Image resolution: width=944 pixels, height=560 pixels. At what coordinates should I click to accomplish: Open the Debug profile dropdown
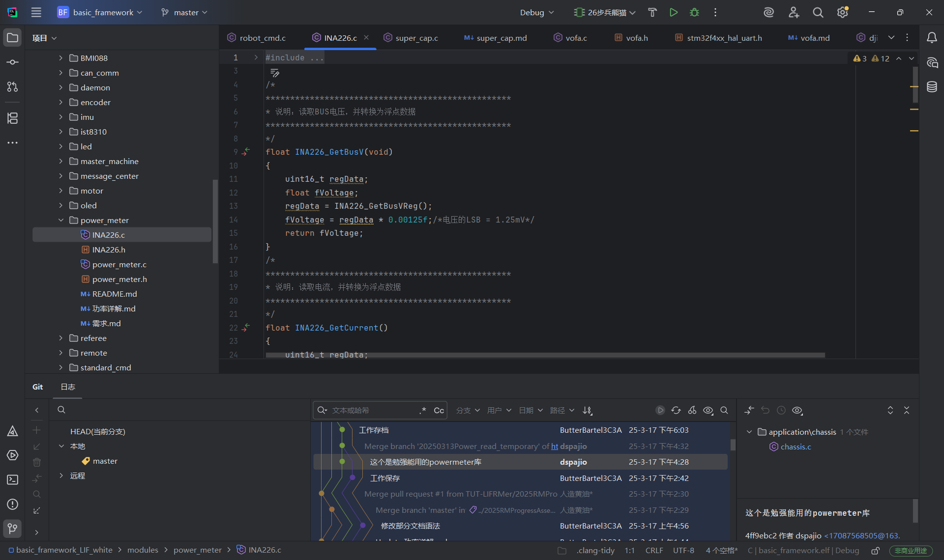tap(537, 12)
